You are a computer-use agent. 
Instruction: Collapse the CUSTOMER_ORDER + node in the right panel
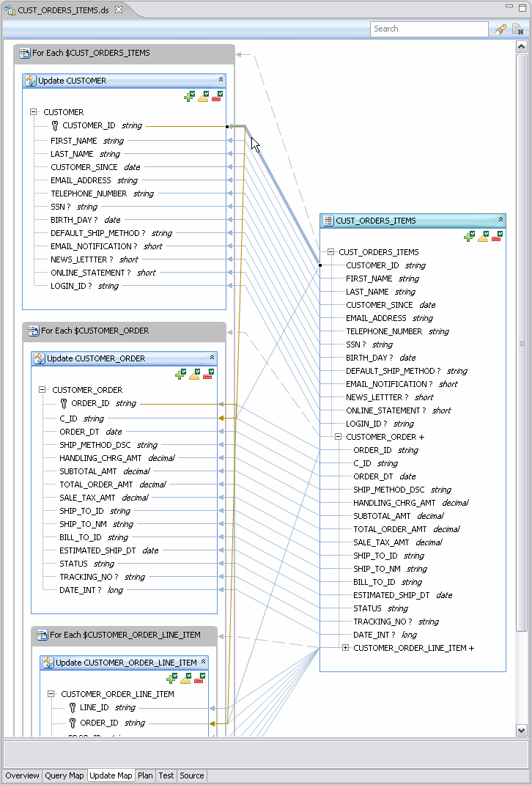click(x=339, y=437)
